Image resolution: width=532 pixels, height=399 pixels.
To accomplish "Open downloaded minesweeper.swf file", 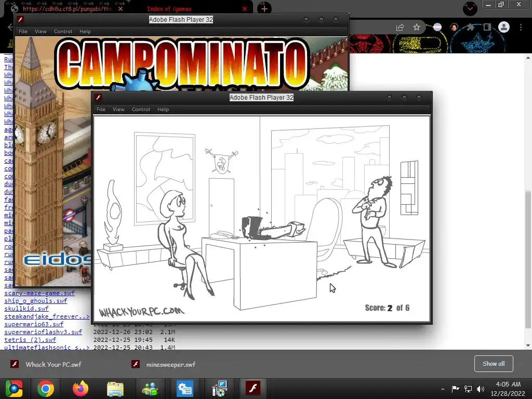I will point(170,364).
